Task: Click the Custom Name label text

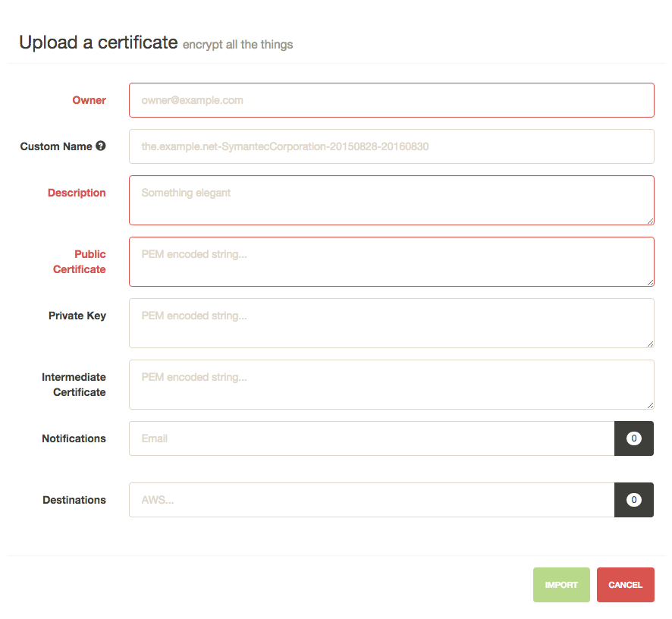Action: point(56,146)
